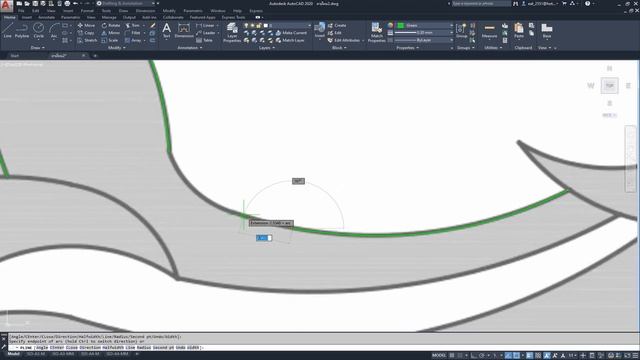The width and height of the screenshot is (640, 360).
Task: Open the Parametric ribbon tab
Action: [x=70, y=18]
